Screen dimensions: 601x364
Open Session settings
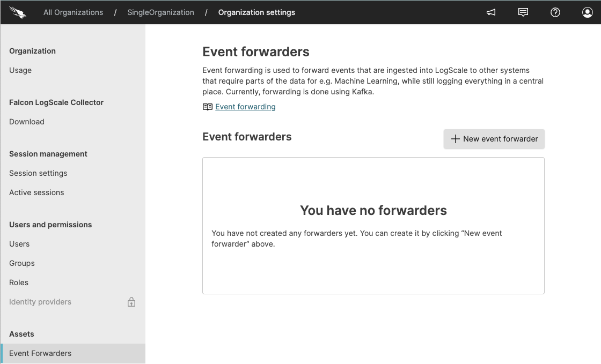pos(38,173)
